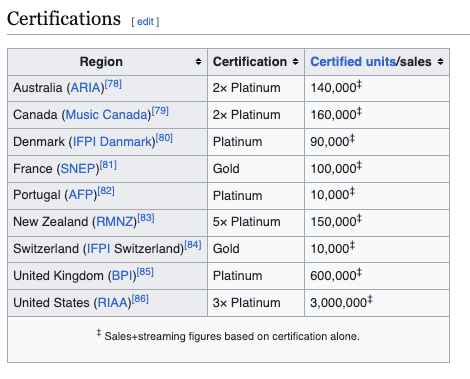Follow the AFP link for Portugal
Viewport: 470px width, 379px height.
click(81, 195)
